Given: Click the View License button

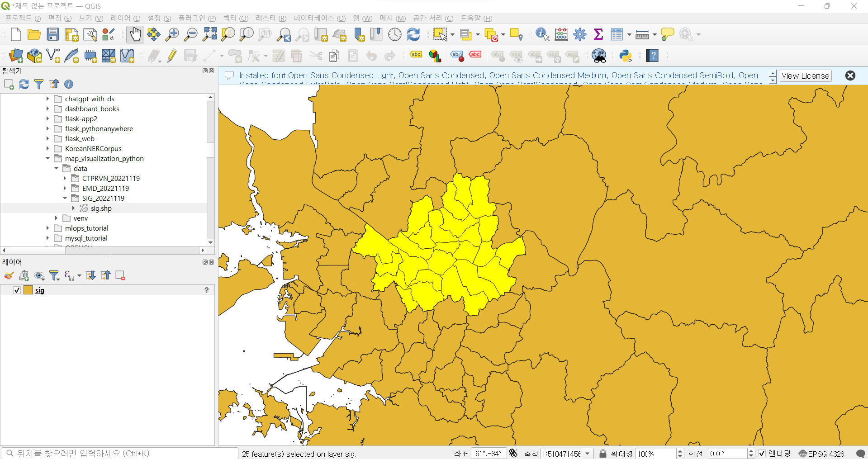Looking at the screenshot, I should 806,76.
